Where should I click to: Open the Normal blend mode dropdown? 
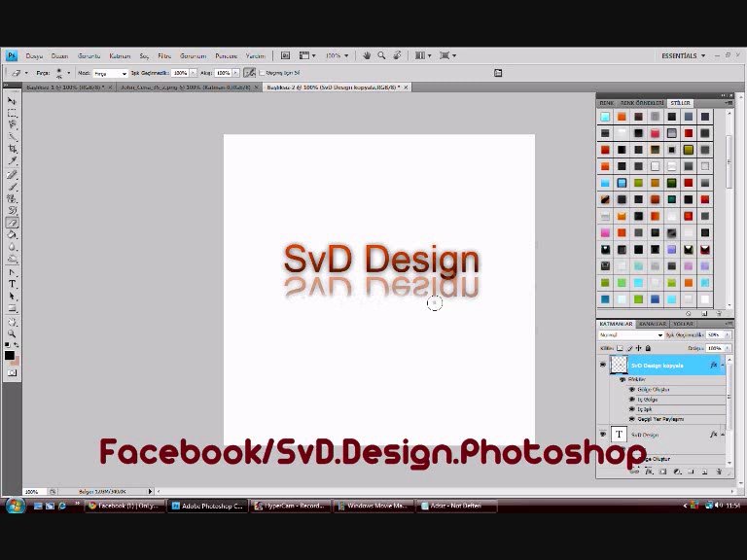click(x=630, y=335)
